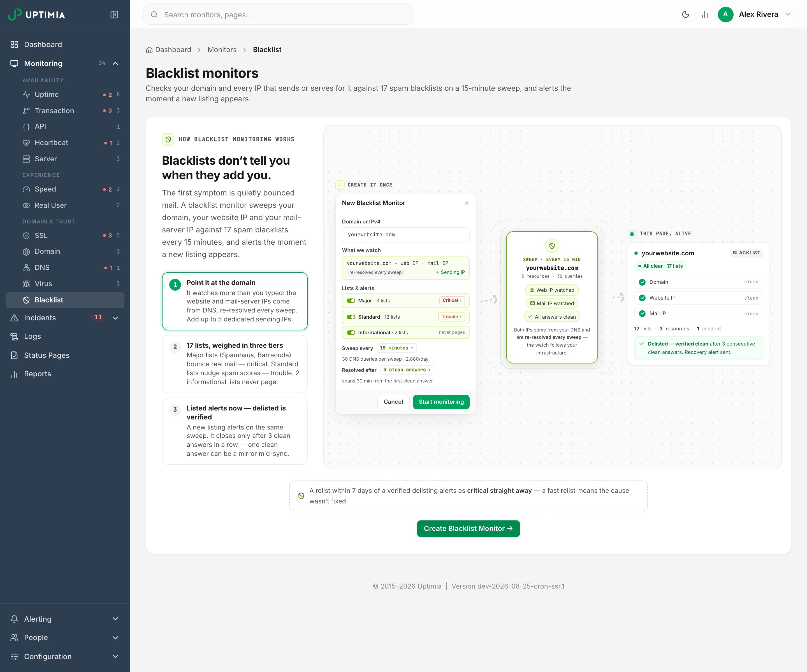
Task: Click Cancel in the monitor dialog
Action: [393, 402]
